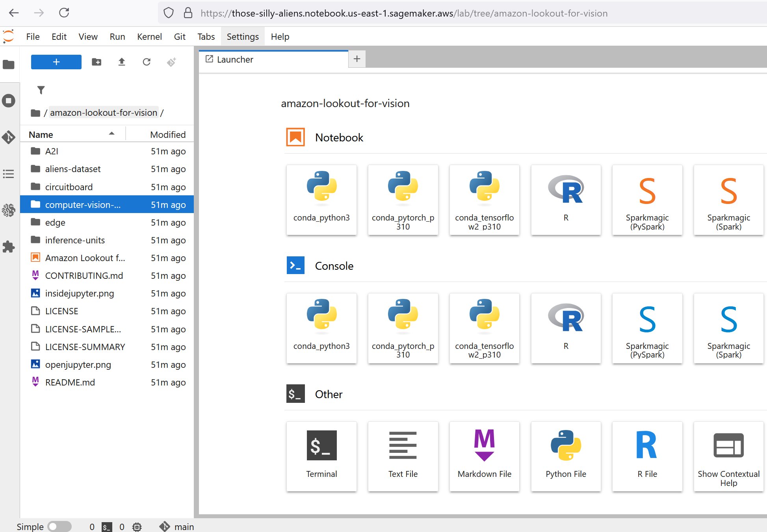Viewport: 767px width, 532px height.
Task: Open the Extension Manager puzzle icon
Action: (9, 247)
